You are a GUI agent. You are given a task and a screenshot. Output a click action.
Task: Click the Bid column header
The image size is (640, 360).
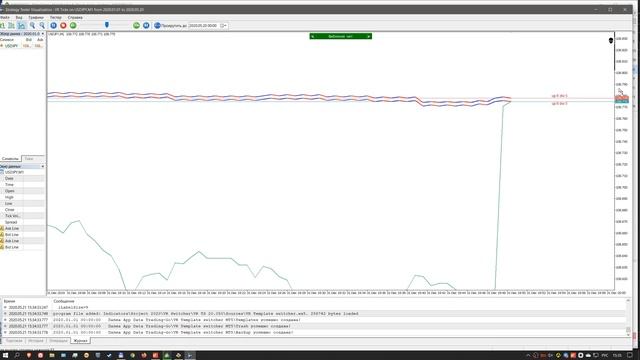coord(29,40)
